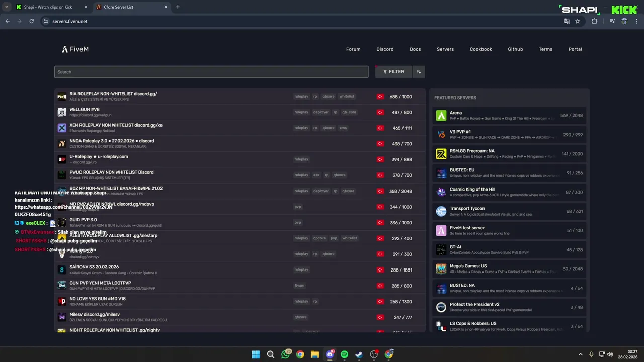Open the BUSTED: EU featured server
Viewport: 644px width, 362px height.
(x=509, y=173)
